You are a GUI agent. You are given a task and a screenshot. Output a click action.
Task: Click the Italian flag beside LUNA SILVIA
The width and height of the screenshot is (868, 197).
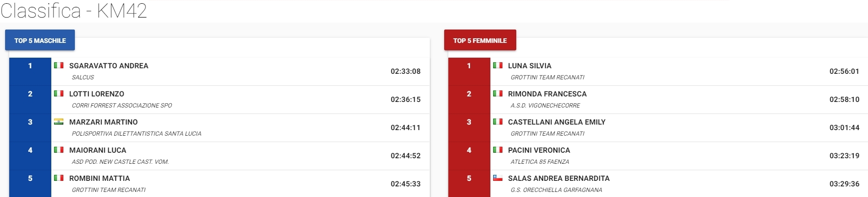pyautogui.click(x=498, y=66)
